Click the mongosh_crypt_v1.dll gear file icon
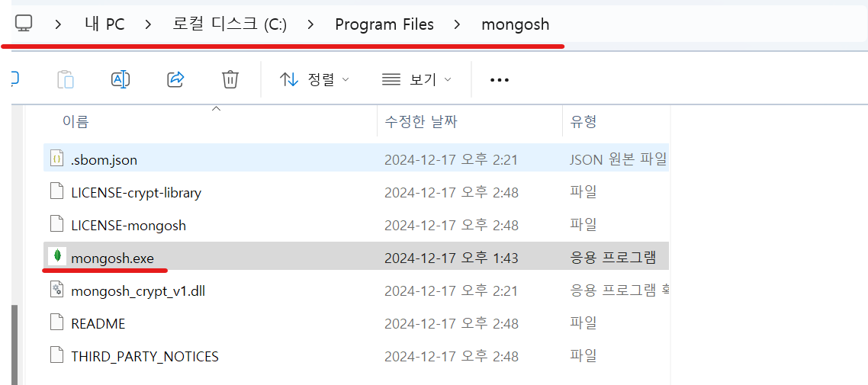 click(56, 290)
